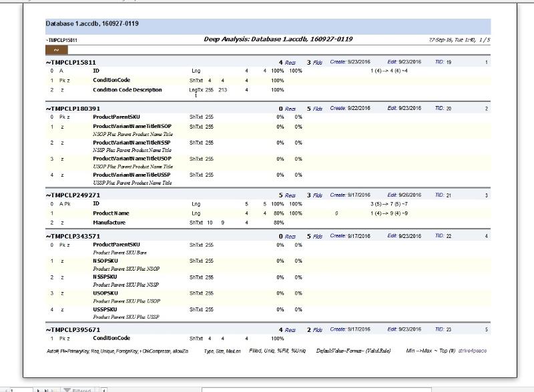This screenshot has height=392, width=534.
Task: Click the Deep Analysis report title
Action: click(x=278, y=39)
